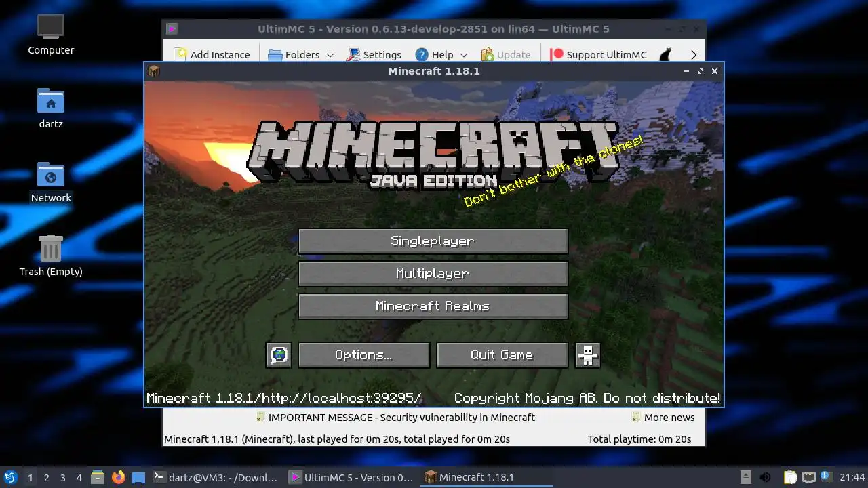Click the UltimMC window icon in its title bar

click(x=172, y=29)
